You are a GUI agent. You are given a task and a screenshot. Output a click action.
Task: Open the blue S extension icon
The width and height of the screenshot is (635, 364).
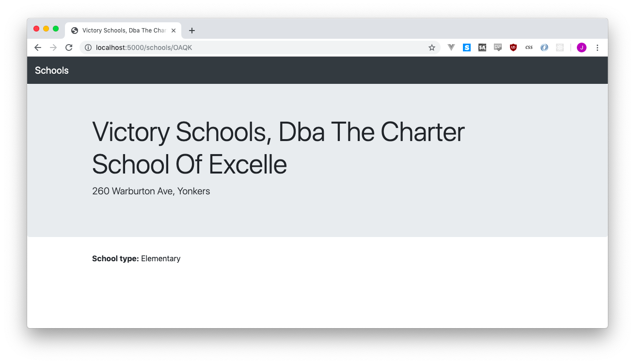(467, 47)
